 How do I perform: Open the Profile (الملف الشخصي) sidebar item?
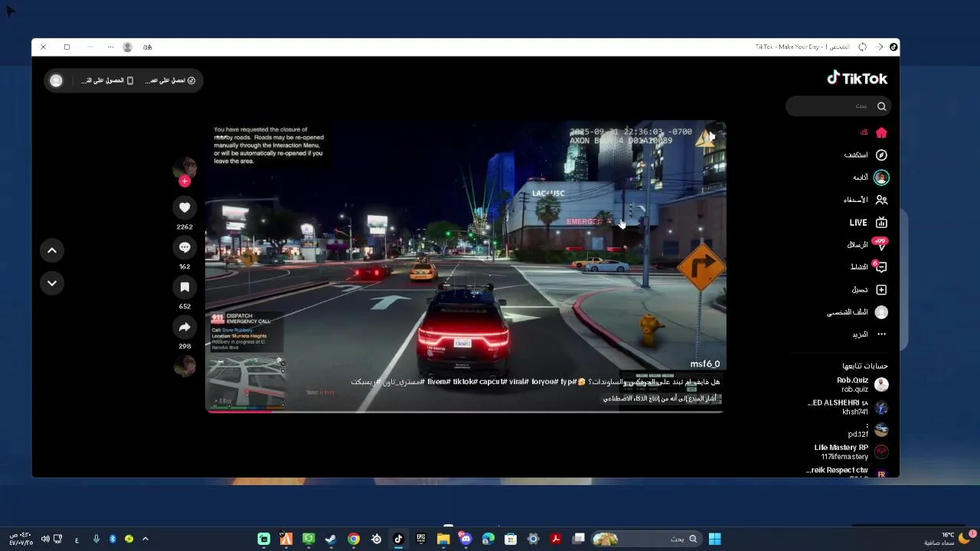857,312
